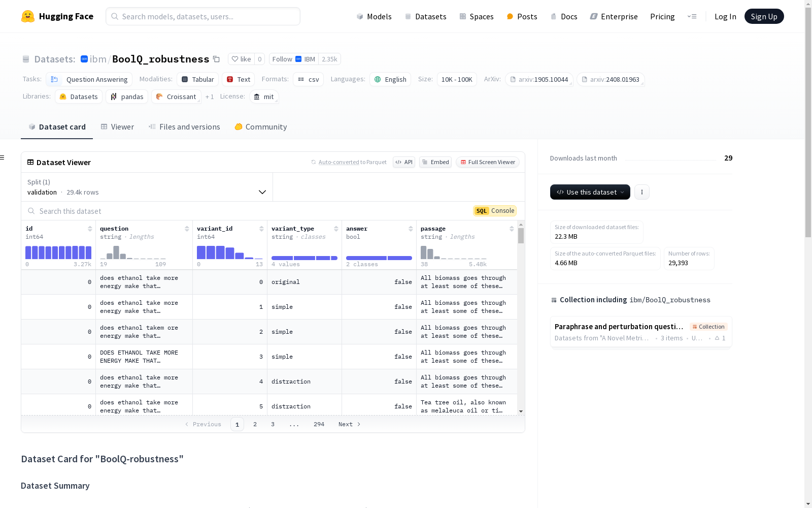Click the csv format tag
Screen dimensions: 812x508
coord(309,79)
